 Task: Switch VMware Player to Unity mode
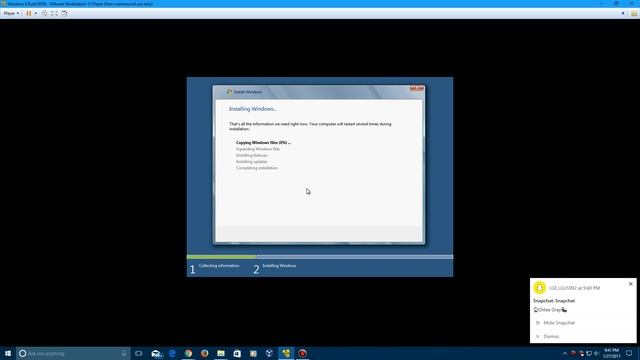tap(64, 13)
